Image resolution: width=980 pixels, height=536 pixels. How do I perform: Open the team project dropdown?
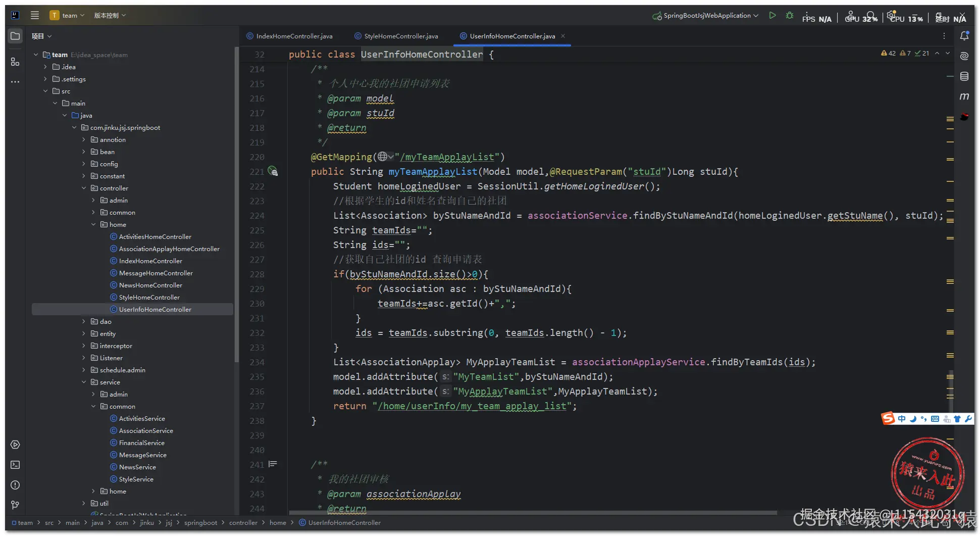(x=67, y=15)
